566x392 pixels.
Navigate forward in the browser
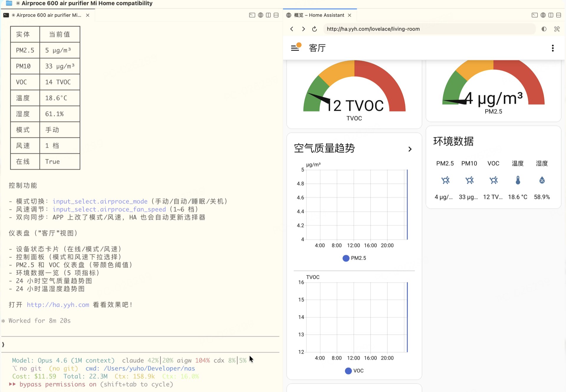point(303,29)
